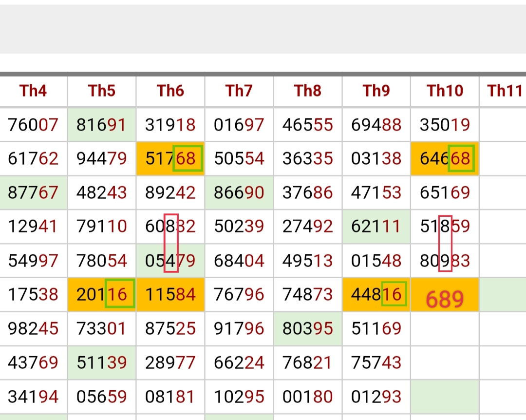Click cell 46555 in Th8 column
The height and width of the screenshot is (420, 526).
click(308, 125)
